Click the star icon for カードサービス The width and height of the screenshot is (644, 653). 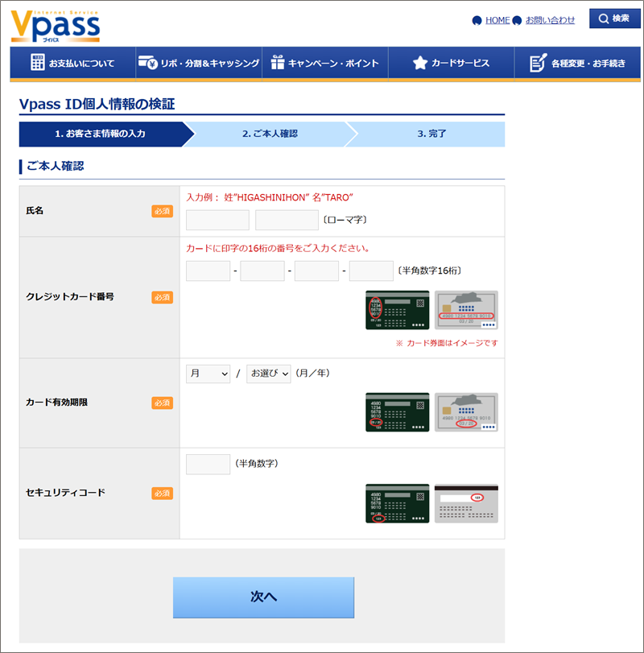coord(419,63)
